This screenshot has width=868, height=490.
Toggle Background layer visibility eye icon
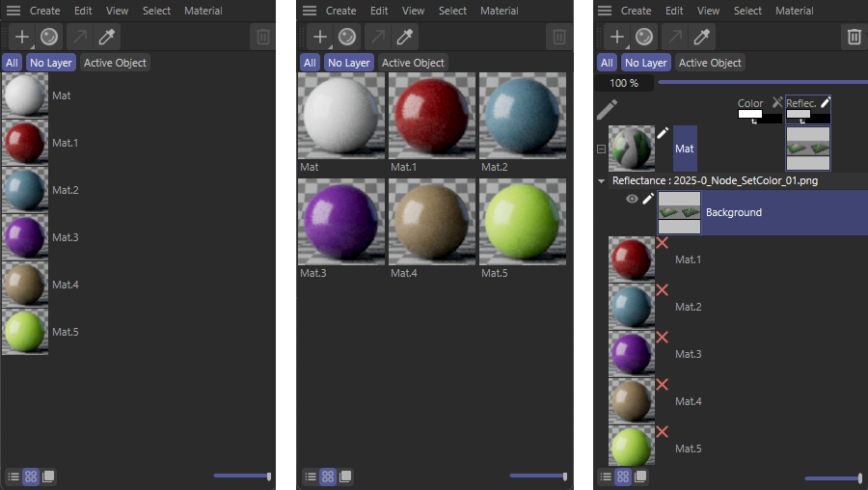pyautogui.click(x=632, y=199)
